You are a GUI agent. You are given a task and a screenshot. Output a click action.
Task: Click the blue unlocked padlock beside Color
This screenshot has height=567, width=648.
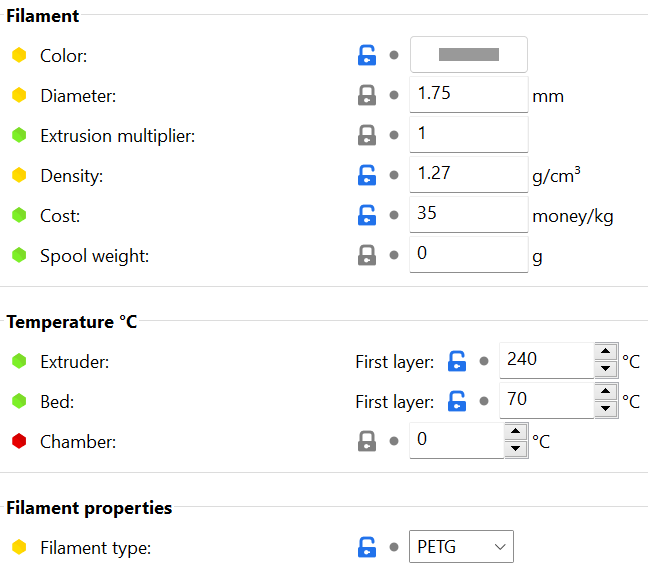coord(367,55)
